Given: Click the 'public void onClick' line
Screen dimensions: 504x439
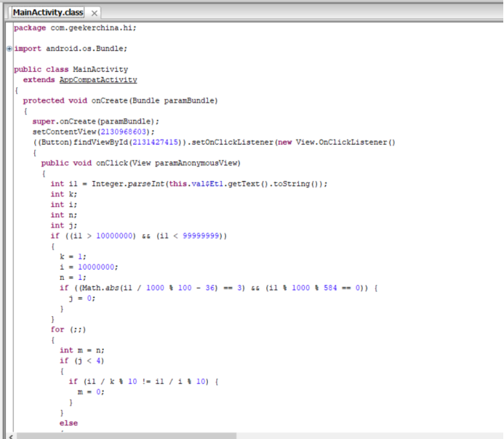Looking at the screenshot, I should 141,163.
